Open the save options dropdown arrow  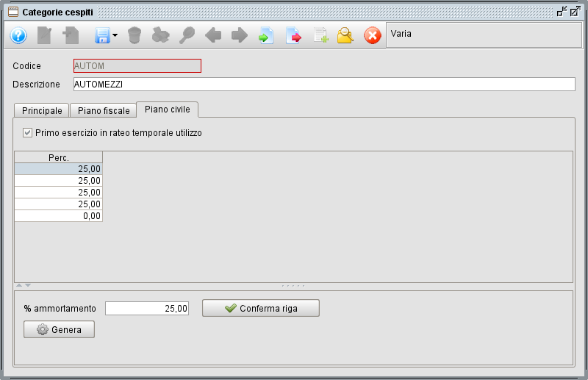click(115, 35)
